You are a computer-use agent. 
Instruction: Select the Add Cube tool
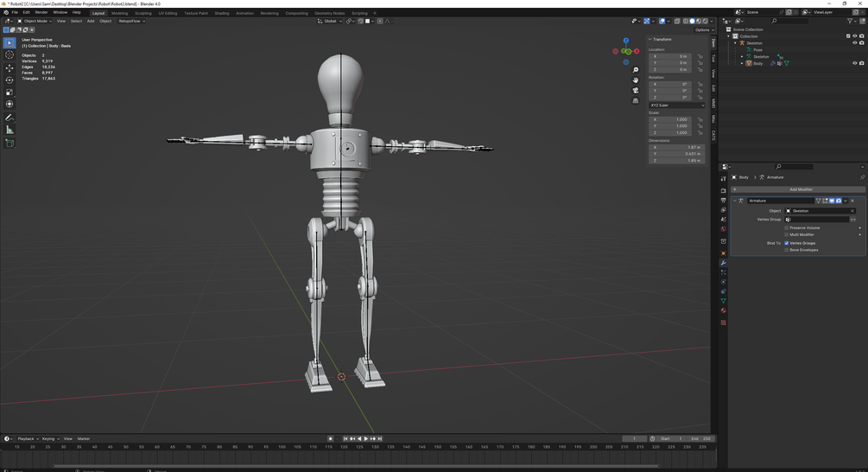tap(10, 143)
